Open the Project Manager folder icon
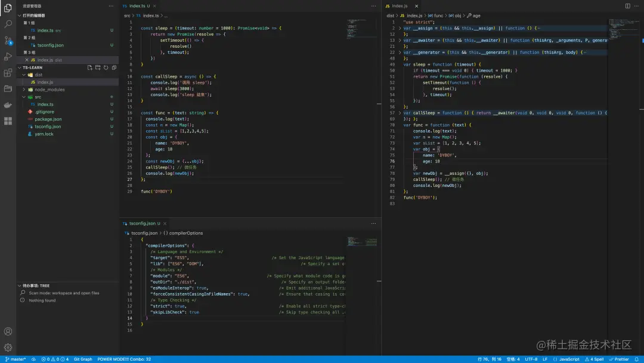This screenshot has width=644, height=363. 8,89
